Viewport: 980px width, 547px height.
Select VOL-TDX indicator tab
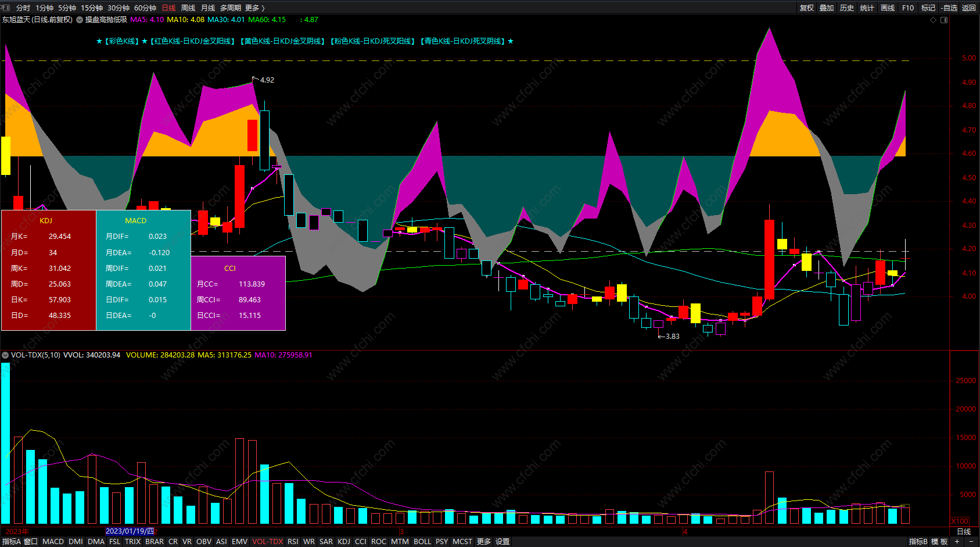point(267,542)
